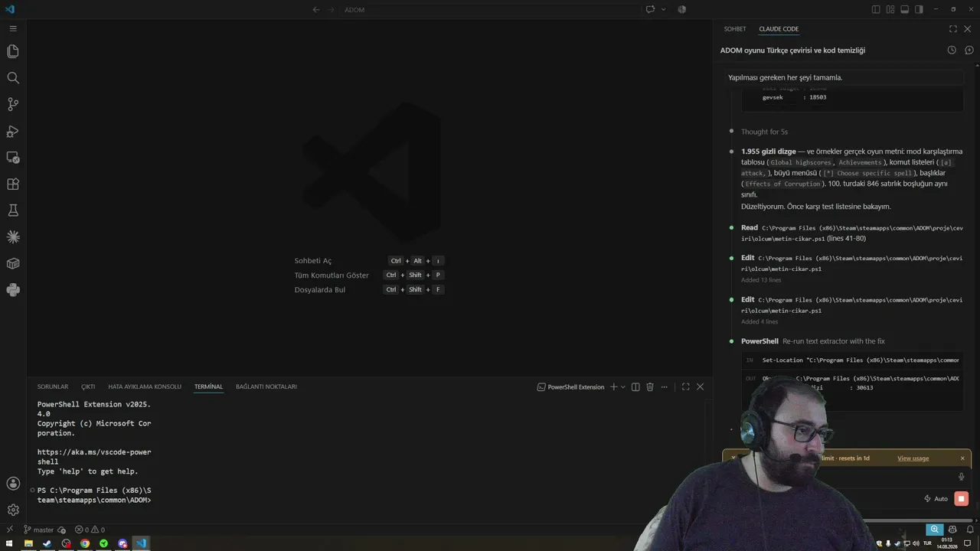The width and height of the screenshot is (980, 551).
Task: Click Sohbeti Aç shortcut entry
Action: (x=368, y=261)
